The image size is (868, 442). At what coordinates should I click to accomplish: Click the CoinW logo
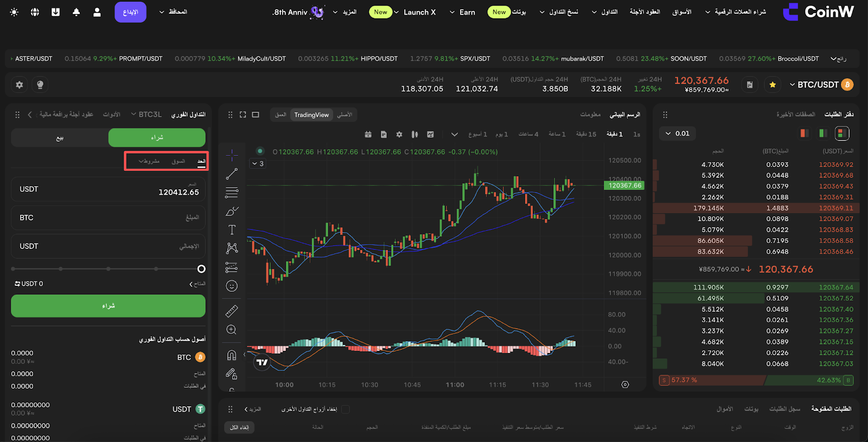pos(819,12)
